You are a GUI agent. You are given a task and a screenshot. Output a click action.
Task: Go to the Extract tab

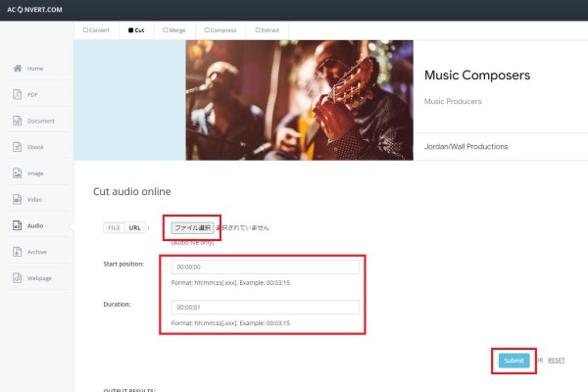point(268,30)
